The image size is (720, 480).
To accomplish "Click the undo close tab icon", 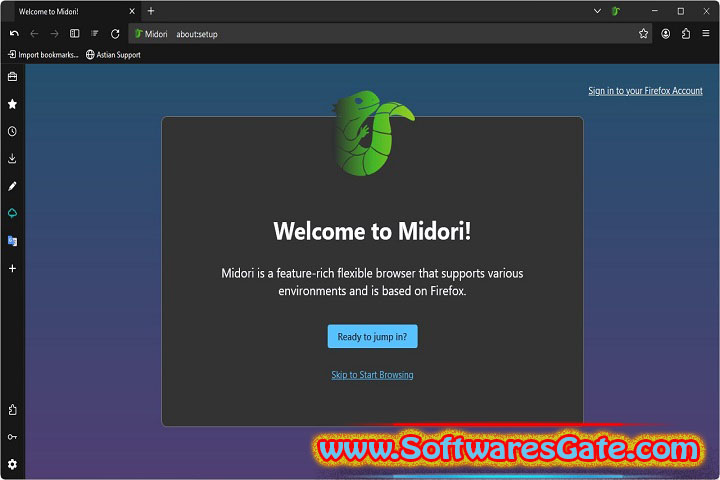I will [x=14, y=34].
